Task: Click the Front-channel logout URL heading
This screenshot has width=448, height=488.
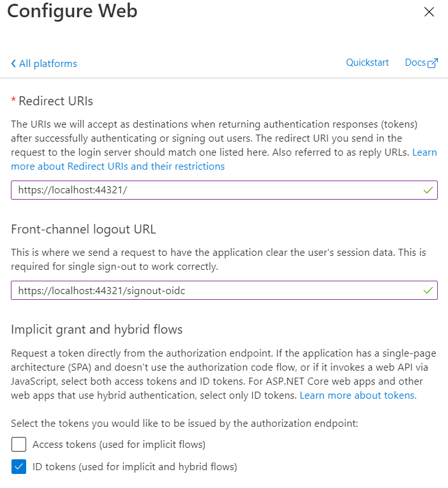Action: pos(83,230)
